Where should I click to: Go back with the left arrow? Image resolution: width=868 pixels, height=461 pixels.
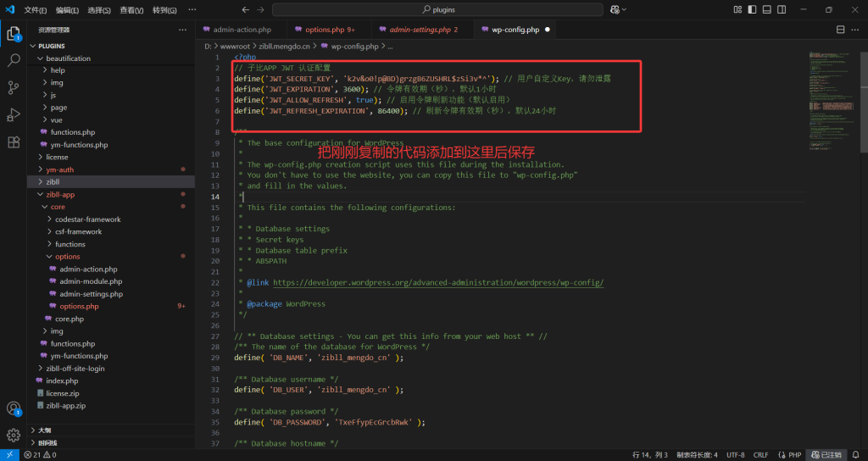click(246, 9)
